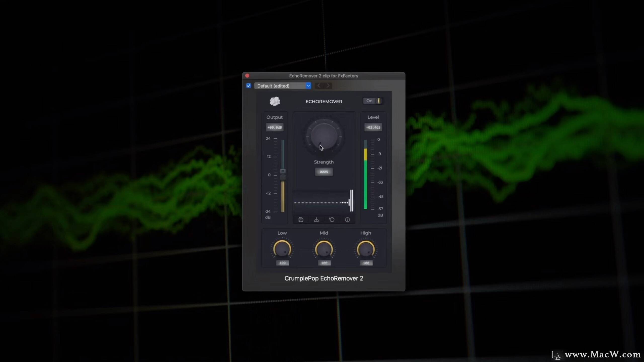Click the reset circular arrow icon
Screen dimensions: 644x362
point(332,220)
